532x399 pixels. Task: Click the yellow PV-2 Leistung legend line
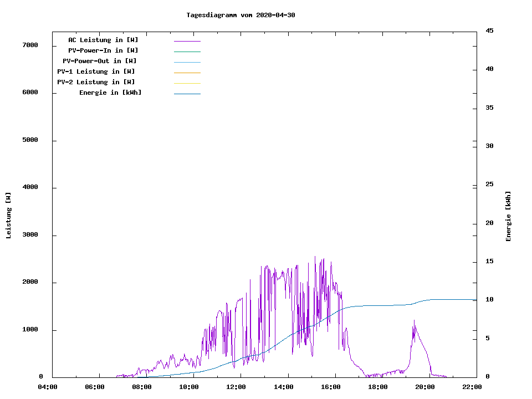coord(187,83)
